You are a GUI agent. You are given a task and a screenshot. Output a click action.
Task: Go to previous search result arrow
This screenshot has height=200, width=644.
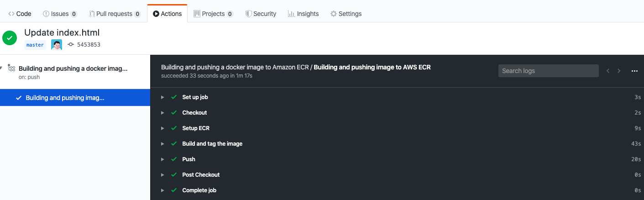[x=608, y=71]
